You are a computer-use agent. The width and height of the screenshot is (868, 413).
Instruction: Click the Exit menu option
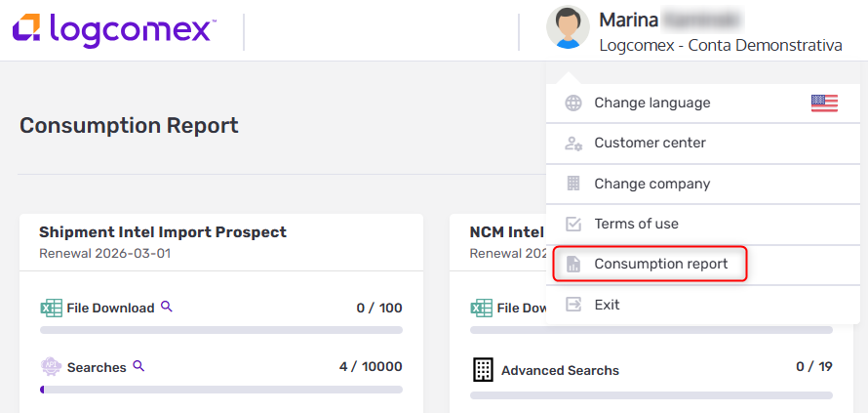click(607, 305)
